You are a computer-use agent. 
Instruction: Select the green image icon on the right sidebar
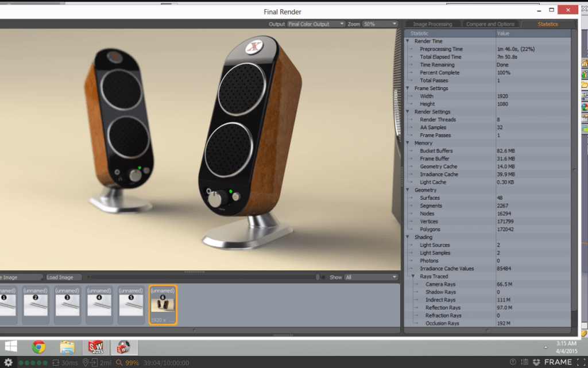coord(583,130)
